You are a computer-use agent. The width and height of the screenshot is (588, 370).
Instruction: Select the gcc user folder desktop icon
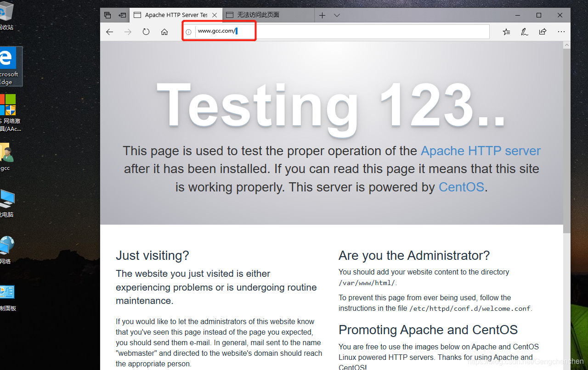6,157
